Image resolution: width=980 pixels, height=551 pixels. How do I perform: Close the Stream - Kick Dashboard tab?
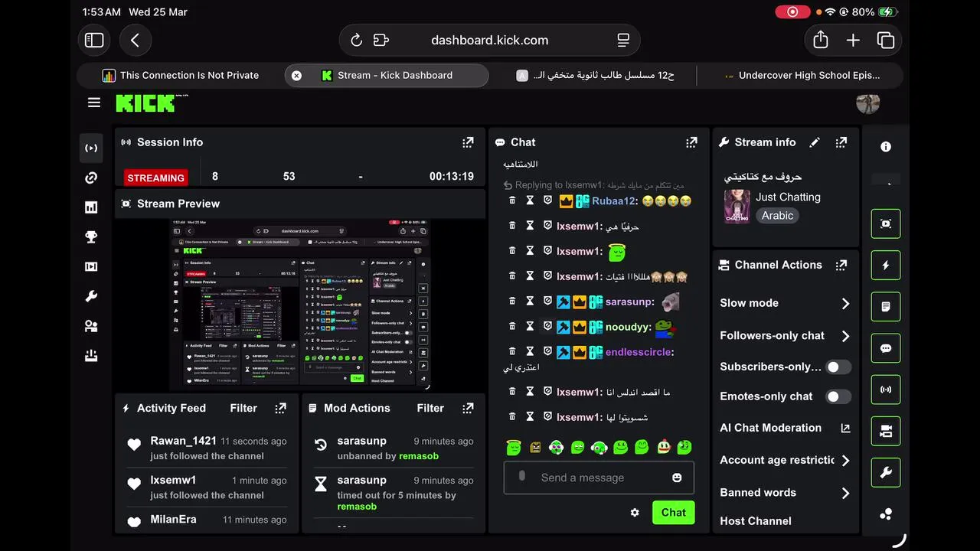(296, 75)
